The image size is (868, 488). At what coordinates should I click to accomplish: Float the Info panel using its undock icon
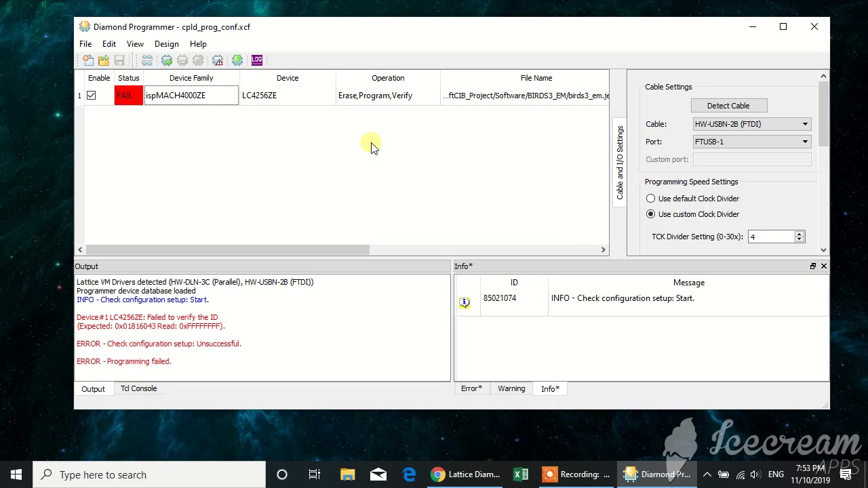point(813,266)
